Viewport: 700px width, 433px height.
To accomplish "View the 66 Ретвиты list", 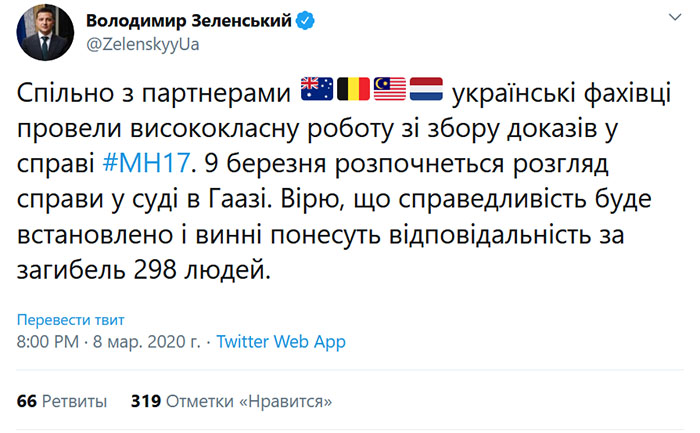I will coord(62,402).
